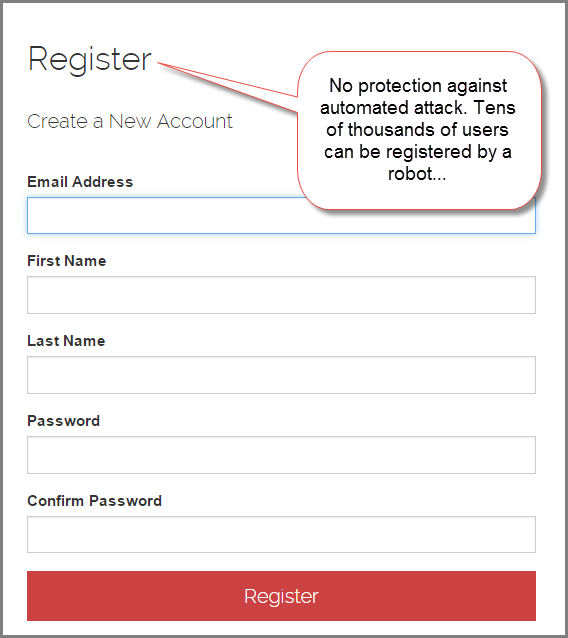Click the red callout pointer tail
568x638 pixels.
click(228, 87)
